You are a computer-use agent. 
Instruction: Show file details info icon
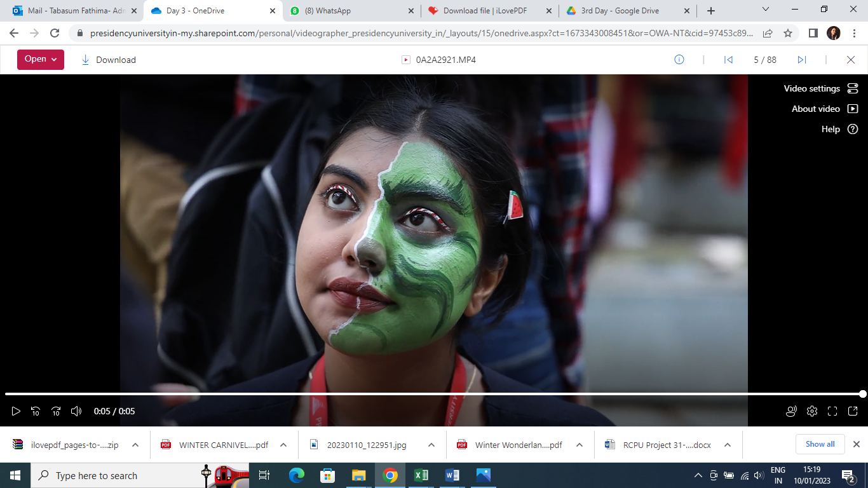[x=679, y=60]
